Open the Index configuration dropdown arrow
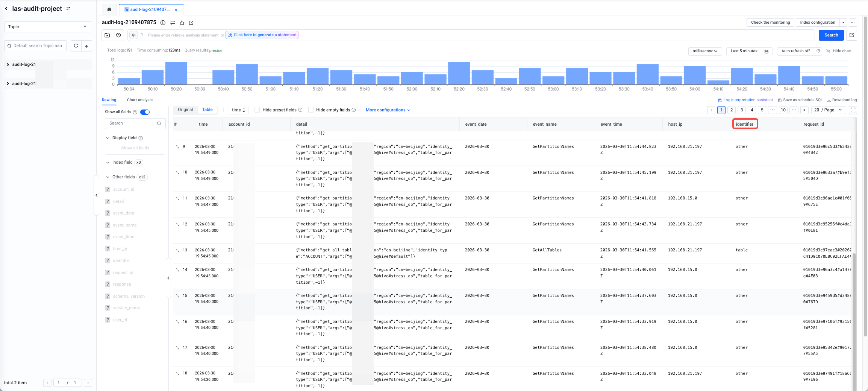Screen dimensions: 868x391 pos(843,23)
